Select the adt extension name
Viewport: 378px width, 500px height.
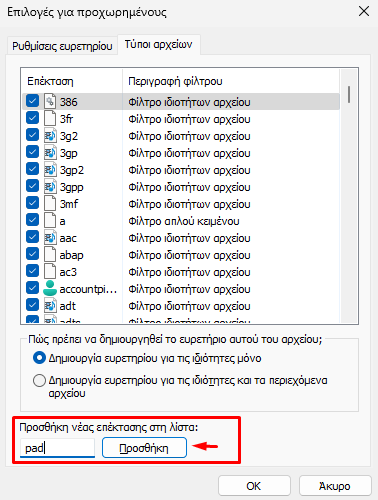coord(68,306)
